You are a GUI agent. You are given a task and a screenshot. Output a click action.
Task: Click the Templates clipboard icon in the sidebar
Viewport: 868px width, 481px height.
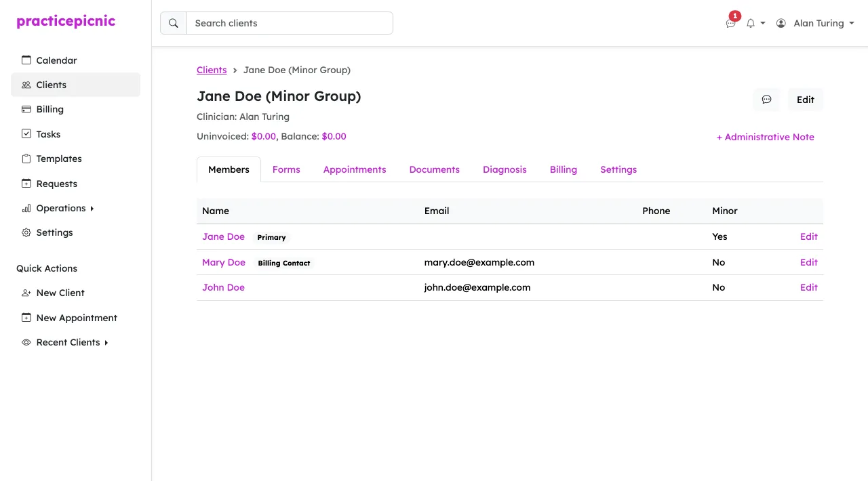pos(26,159)
